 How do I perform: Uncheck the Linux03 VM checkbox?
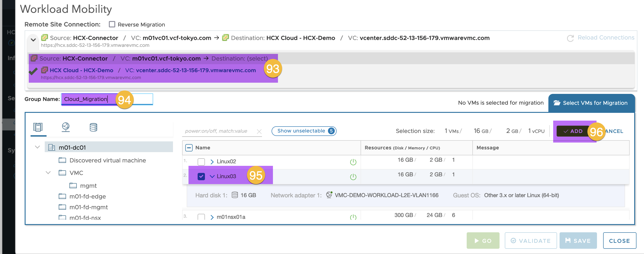coord(201,176)
